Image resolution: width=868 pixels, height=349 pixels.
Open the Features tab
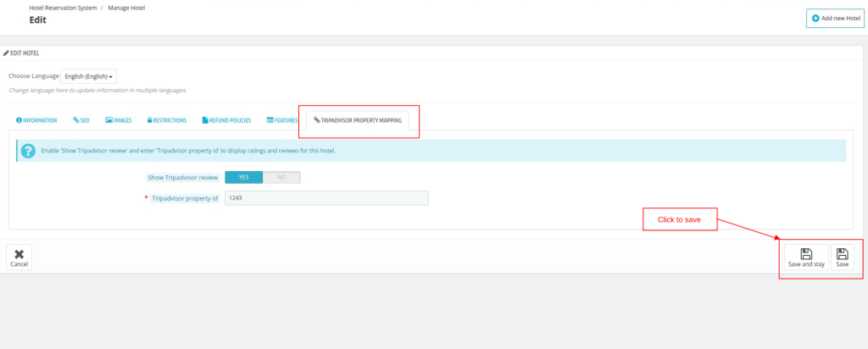click(x=281, y=120)
